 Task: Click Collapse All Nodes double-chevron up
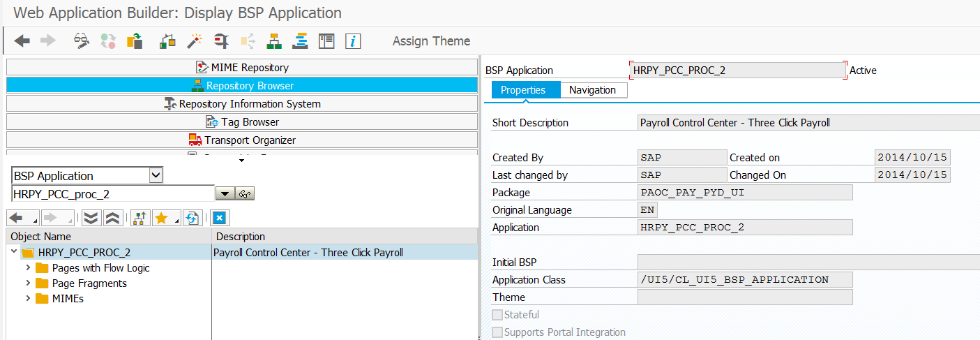pos(112,218)
